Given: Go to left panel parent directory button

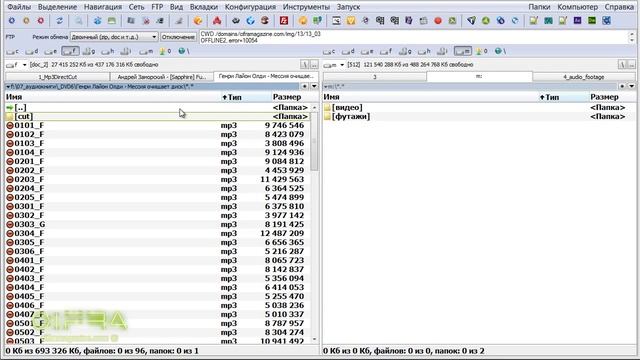Looking at the screenshot, I should click(x=314, y=64).
